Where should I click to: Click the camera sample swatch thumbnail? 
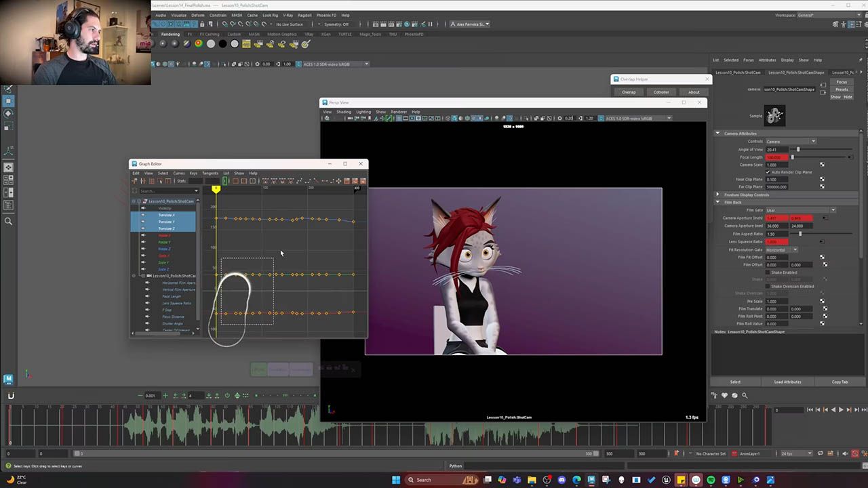(774, 115)
